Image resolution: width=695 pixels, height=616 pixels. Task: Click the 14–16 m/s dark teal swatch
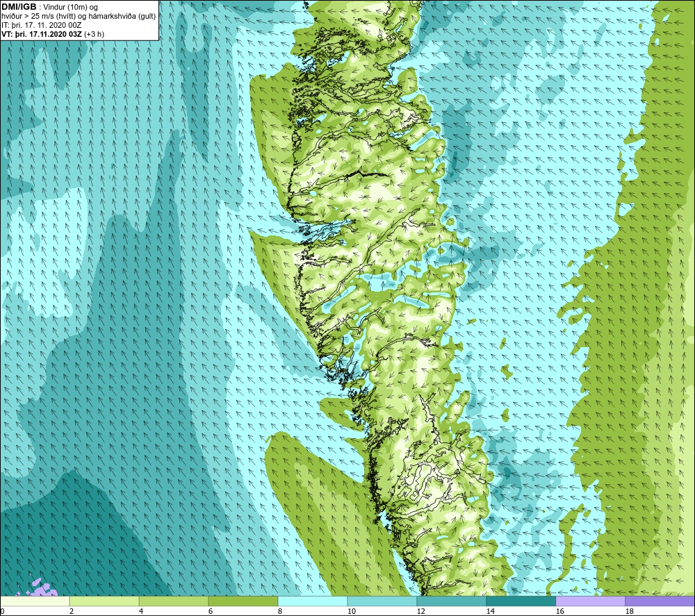tap(521, 601)
